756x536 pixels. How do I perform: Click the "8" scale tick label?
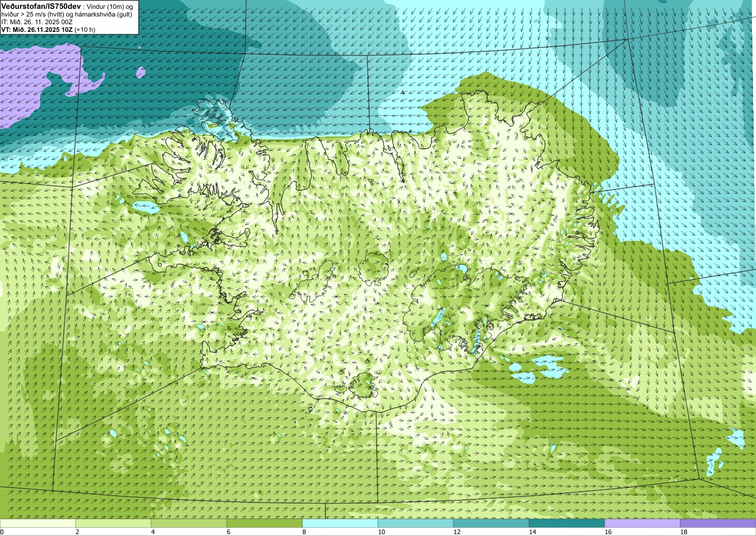tap(304, 532)
